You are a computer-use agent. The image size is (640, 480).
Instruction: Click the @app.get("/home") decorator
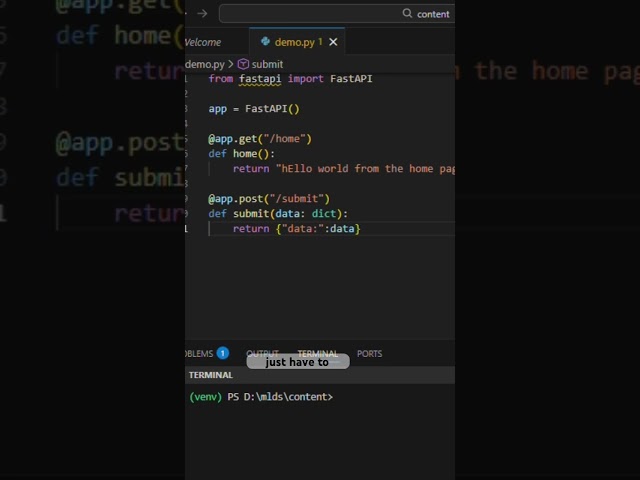click(x=260, y=139)
